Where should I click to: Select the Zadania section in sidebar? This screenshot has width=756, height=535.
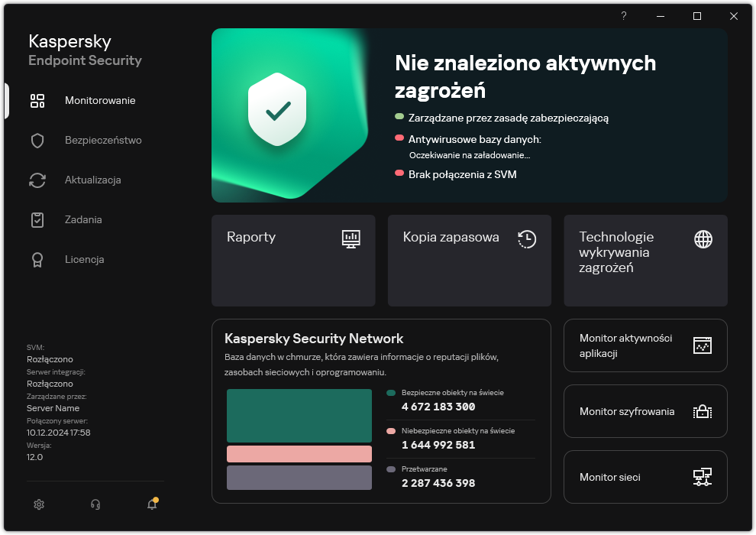click(x=84, y=219)
